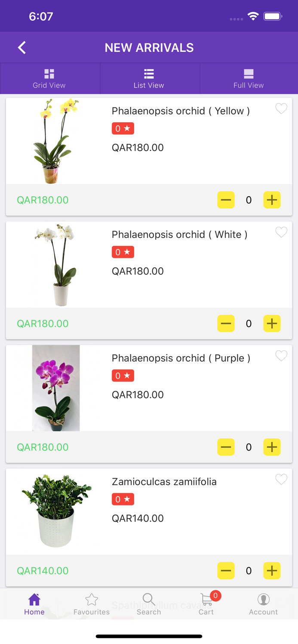Switch to the List View tab
The image size is (298, 644).
pos(149,78)
